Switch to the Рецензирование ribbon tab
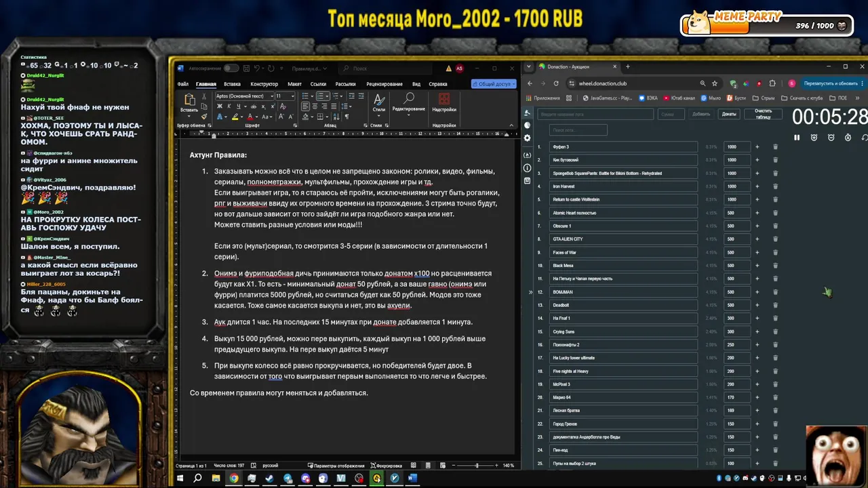 pos(384,84)
